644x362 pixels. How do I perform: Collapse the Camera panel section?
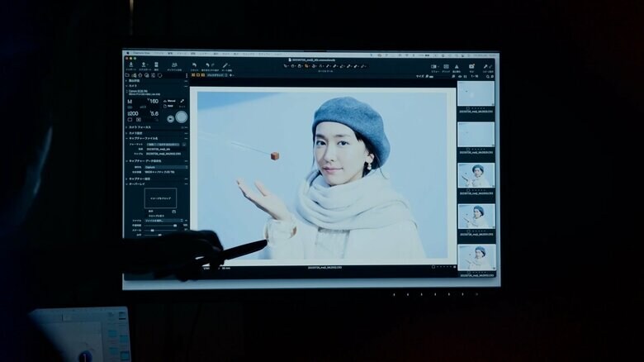point(127,85)
